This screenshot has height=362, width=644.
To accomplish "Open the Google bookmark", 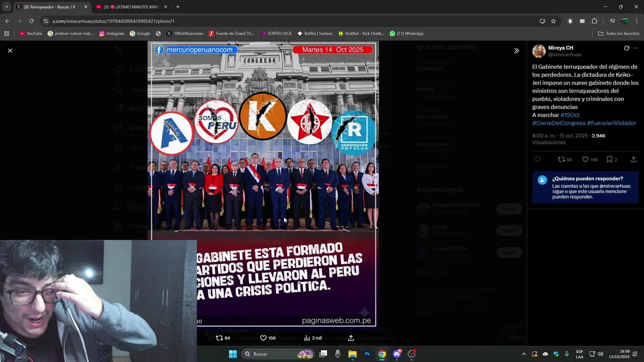I will 140,34.
